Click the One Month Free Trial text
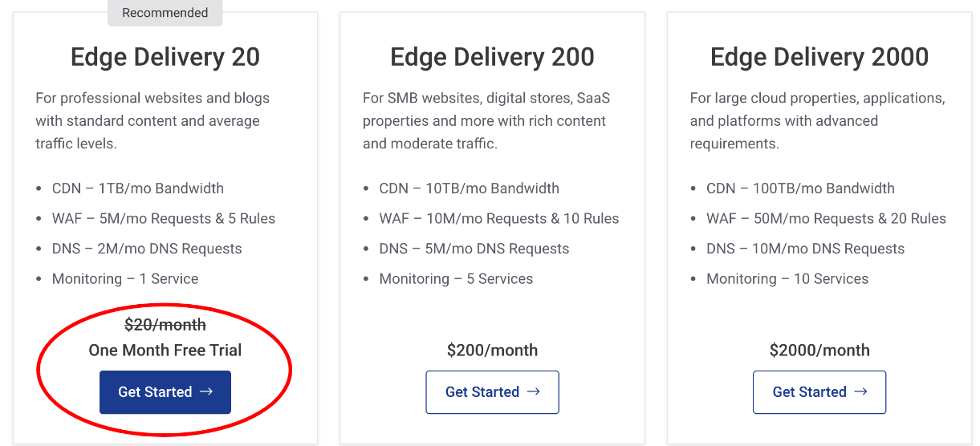 [x=165, y=350]
